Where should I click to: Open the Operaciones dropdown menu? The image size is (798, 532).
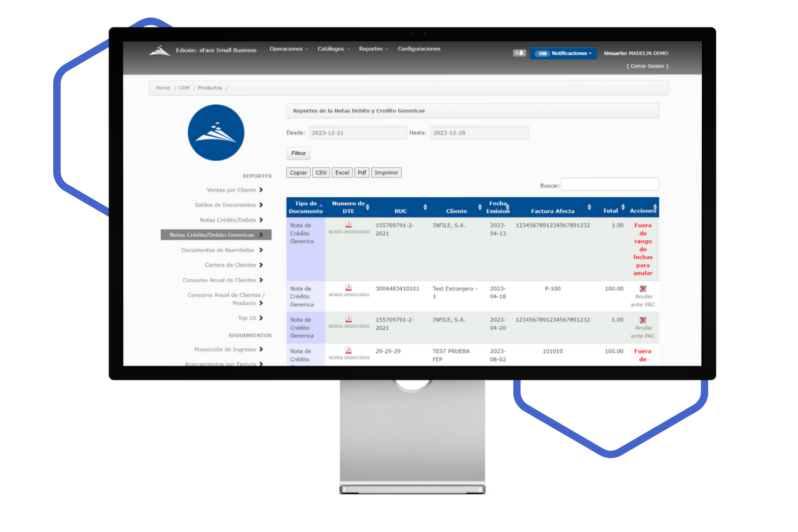coord(288,49)
